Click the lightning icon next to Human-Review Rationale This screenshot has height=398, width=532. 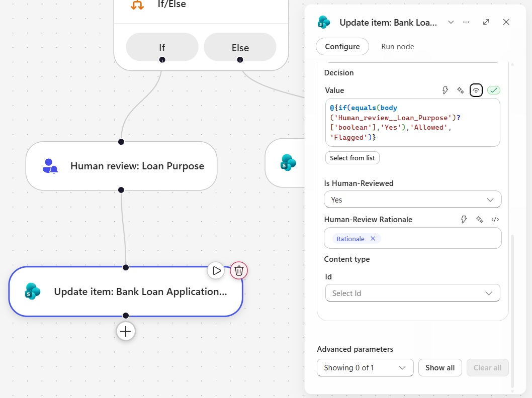pos(464,219)
